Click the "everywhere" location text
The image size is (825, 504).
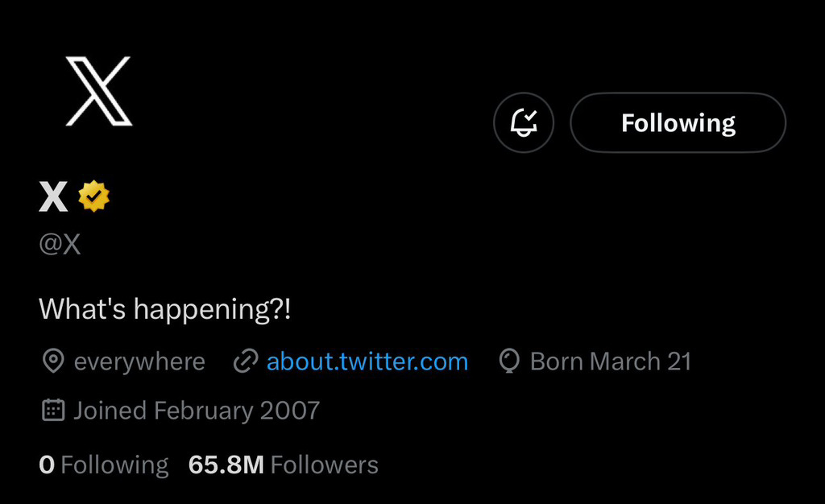[139, 362]
